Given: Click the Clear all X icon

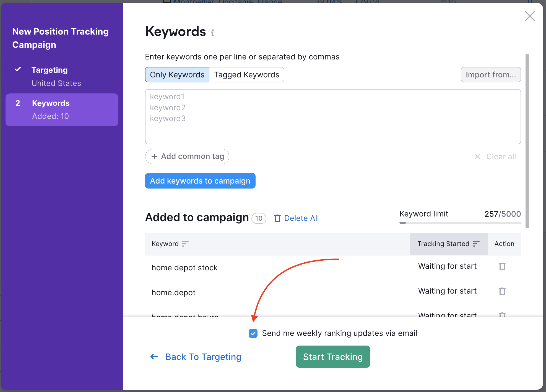Looking at the screenshot, I should click(477, 156).
